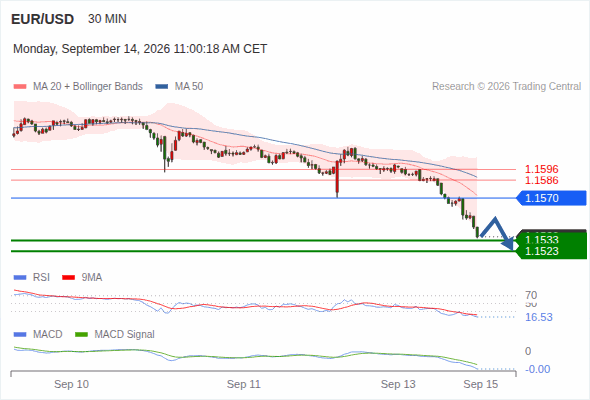Click the red 9MA legend swatch
This screenshot has height=400, width=590.
[68, 278]
